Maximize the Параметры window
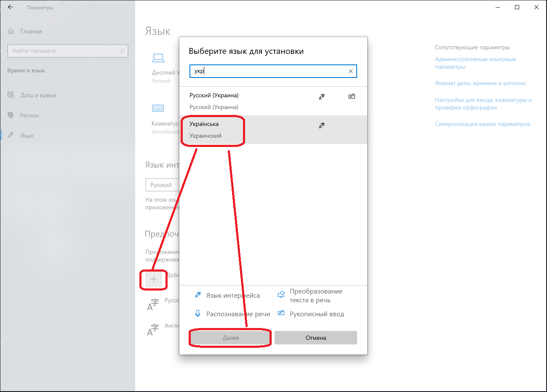Image resolution: width=547 pixels, height=392 pixels. point(517,7)
